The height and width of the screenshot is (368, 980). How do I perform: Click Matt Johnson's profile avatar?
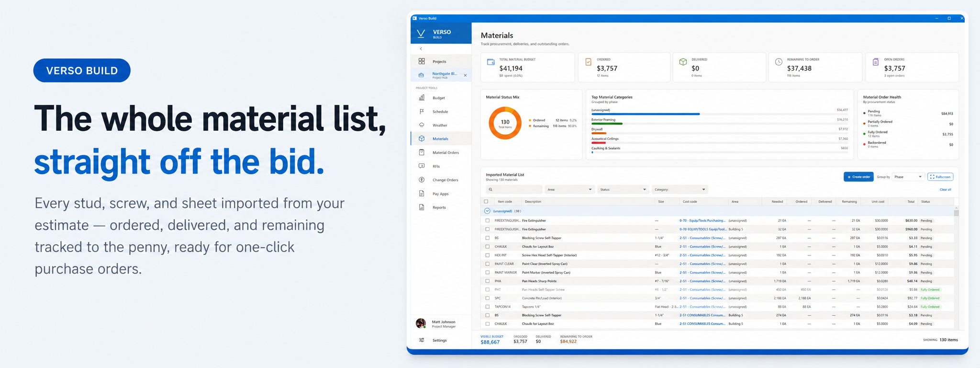tap(421, 323)
